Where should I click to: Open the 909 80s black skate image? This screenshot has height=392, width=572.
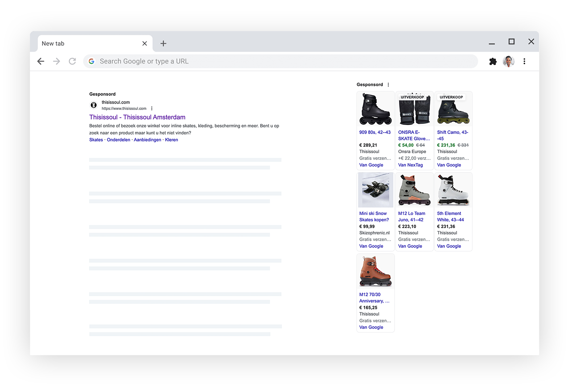pyautogui.click(x=375, y=109)
